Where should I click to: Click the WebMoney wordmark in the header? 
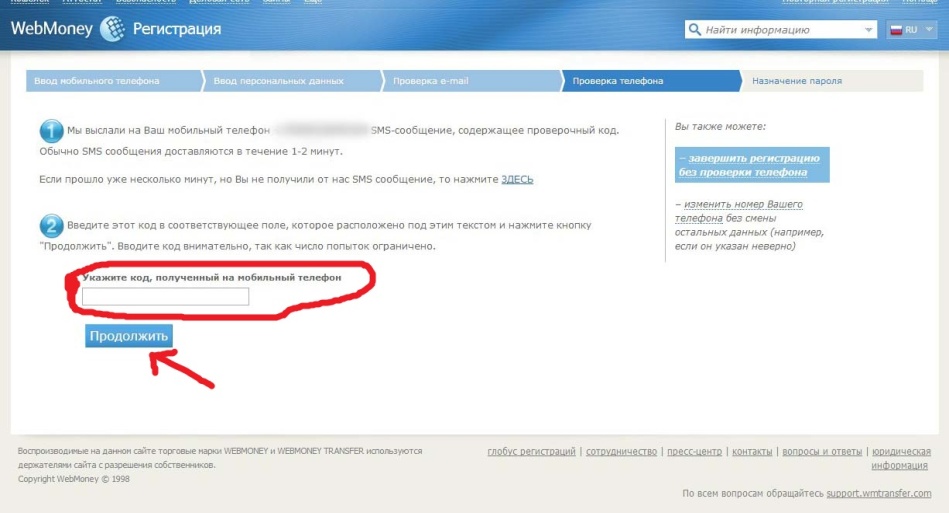[x=52, y=28]
